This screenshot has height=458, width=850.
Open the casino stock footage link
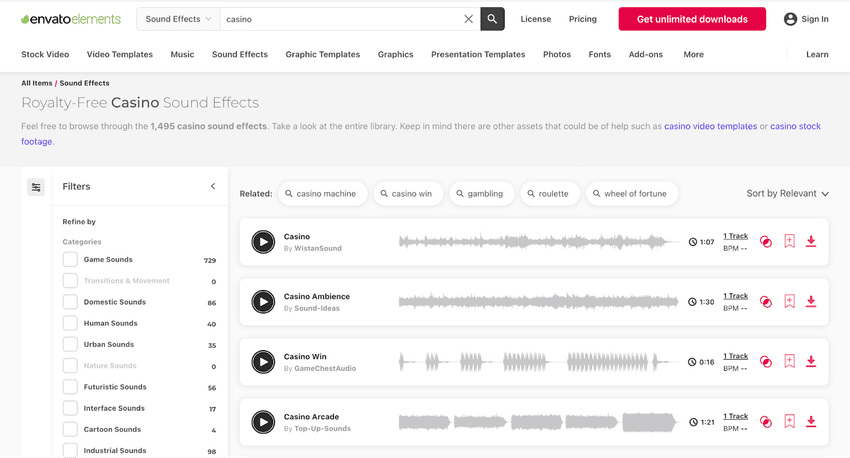[795, 126]
